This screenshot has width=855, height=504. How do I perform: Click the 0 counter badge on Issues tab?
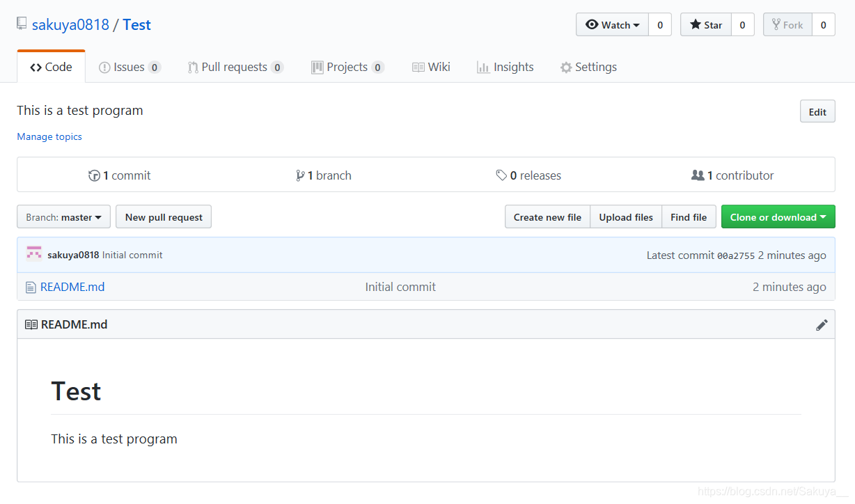point(155,68)
